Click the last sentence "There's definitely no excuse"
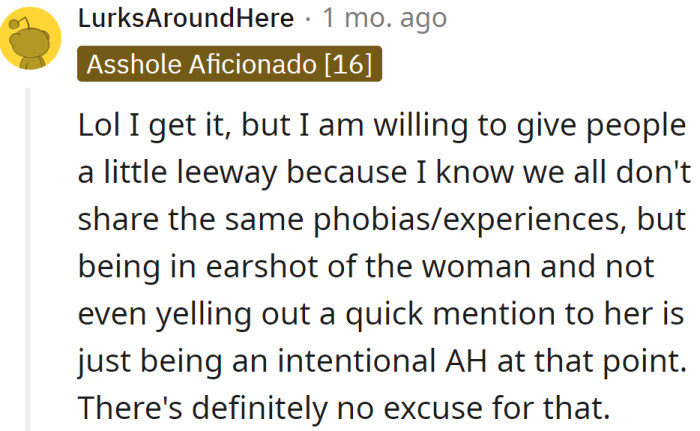This screenshot has width=700, height=431. 344,409
